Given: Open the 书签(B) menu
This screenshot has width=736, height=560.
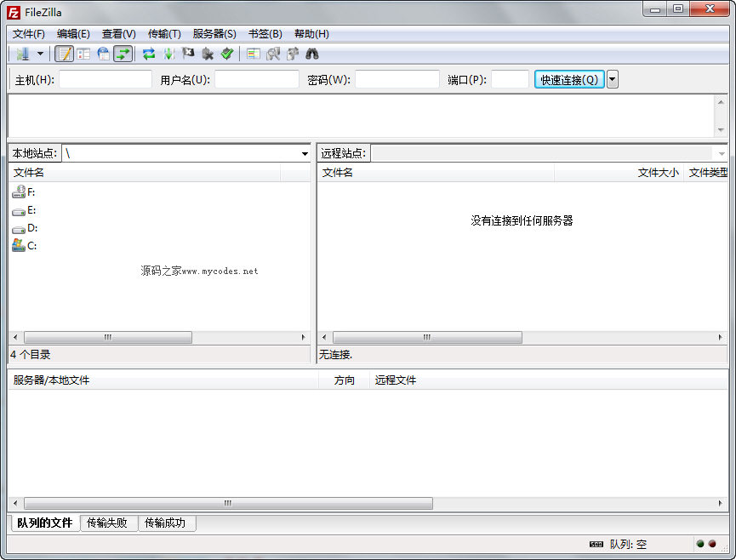Looking at the screenshot, I should 265,34.
